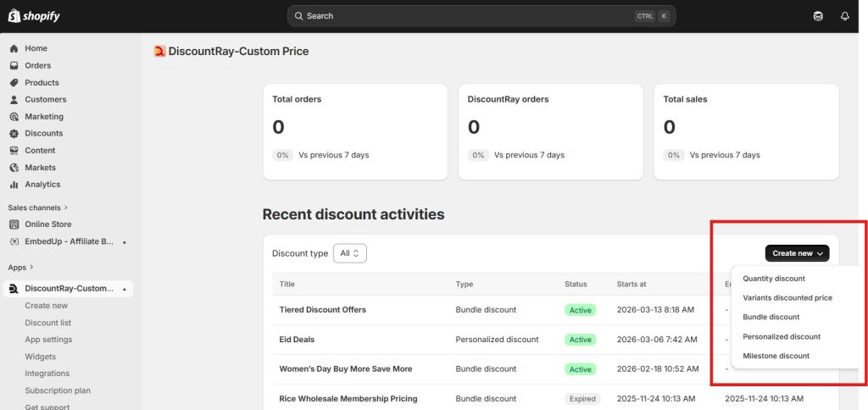Click 0% badge in Total sales card

pyautogui.click(x=673, y=156)
